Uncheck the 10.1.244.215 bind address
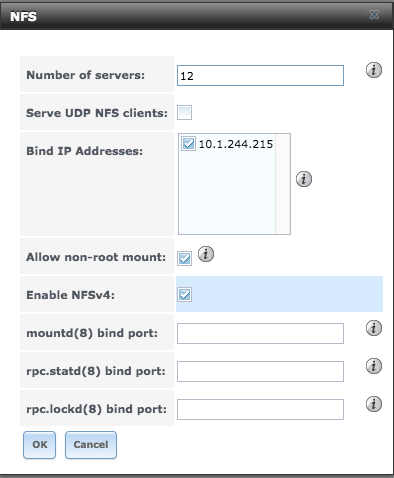The height and width of the screenshot is (478, 394). (188, 144)
